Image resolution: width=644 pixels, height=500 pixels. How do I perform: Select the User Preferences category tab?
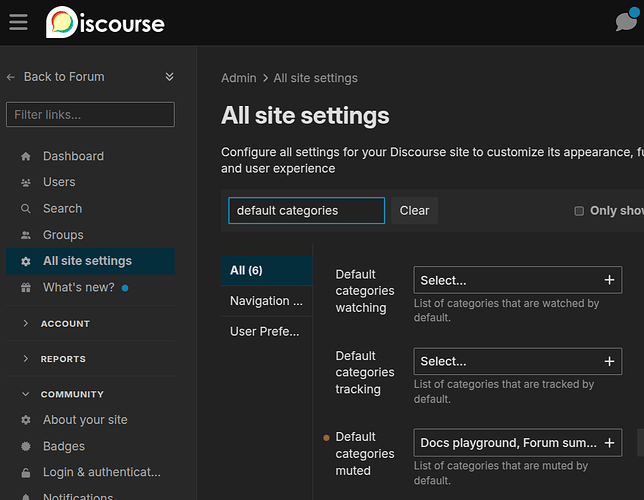click(x=267, y=331)
